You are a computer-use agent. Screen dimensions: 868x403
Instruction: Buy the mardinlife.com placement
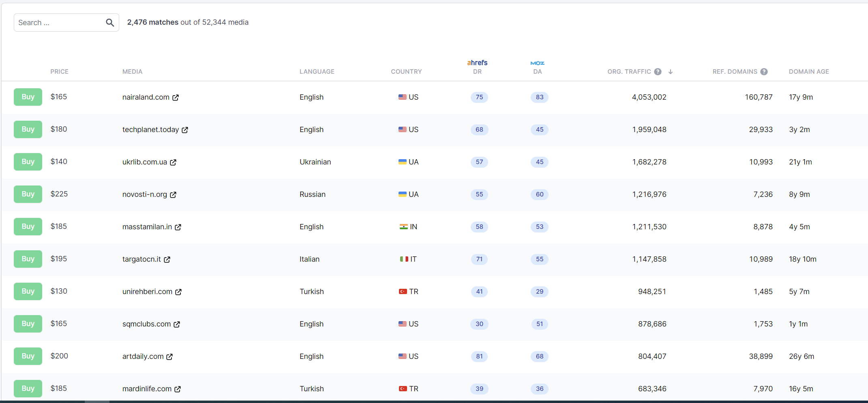coord(28,388)
